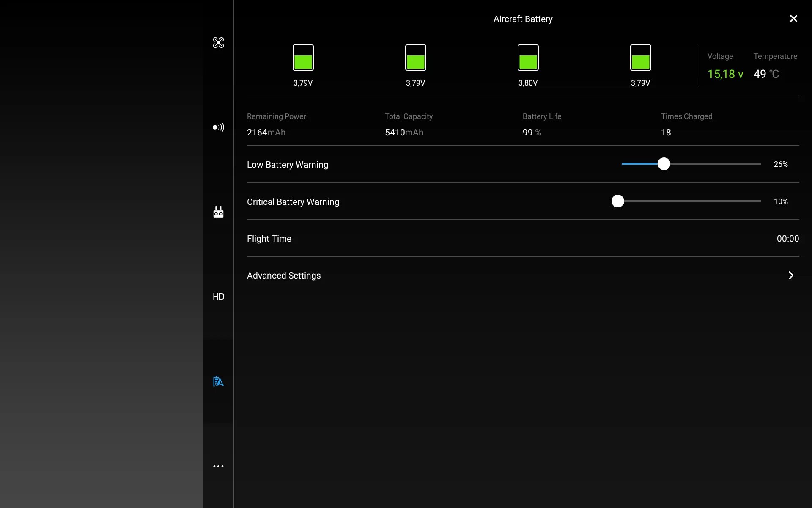Click the first battery cell icon, 3,79V
Screen dimensions: 812x508
coord(303,58)
